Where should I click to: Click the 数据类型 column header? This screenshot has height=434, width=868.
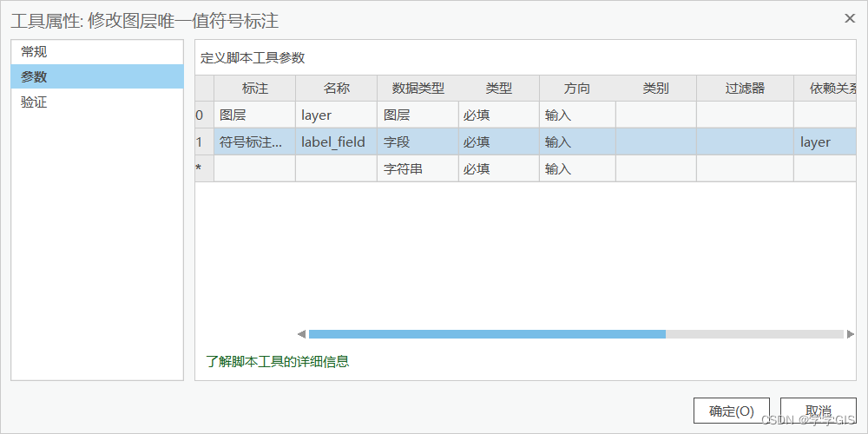point(418,89)
